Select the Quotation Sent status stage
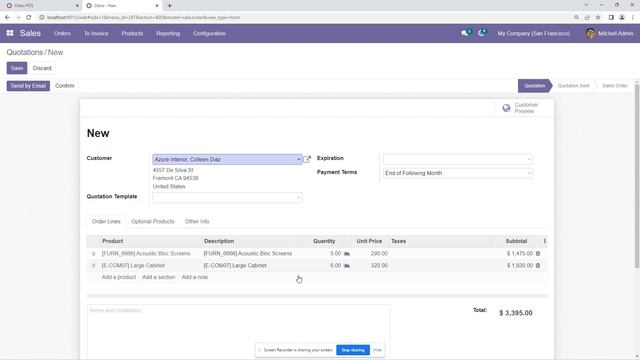Viewport: 640px width, 360px height. point(573,86)
